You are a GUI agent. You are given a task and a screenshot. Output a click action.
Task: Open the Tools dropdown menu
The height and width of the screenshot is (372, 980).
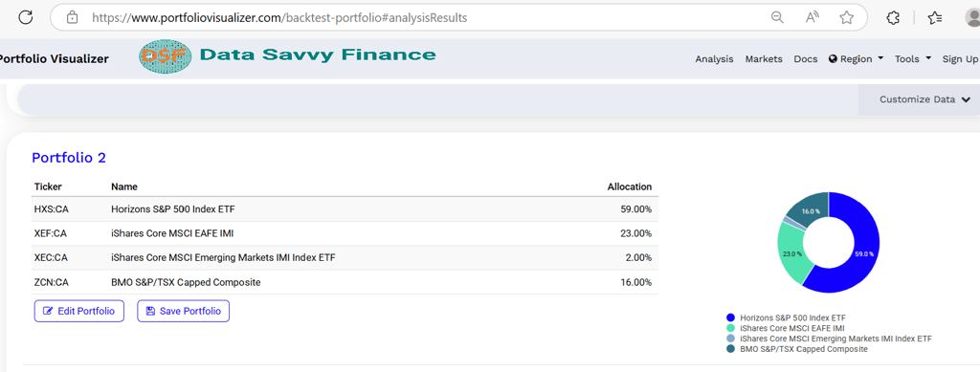912,58
